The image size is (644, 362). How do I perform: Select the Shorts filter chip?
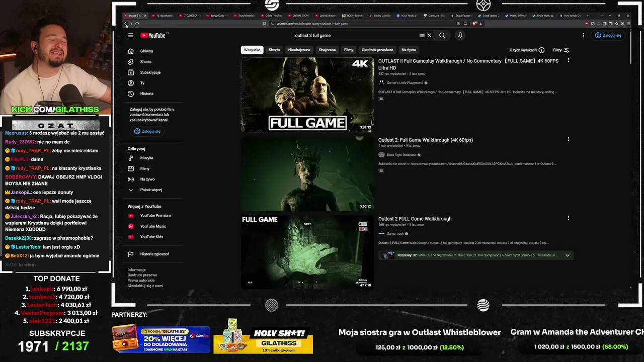point(274,50)
